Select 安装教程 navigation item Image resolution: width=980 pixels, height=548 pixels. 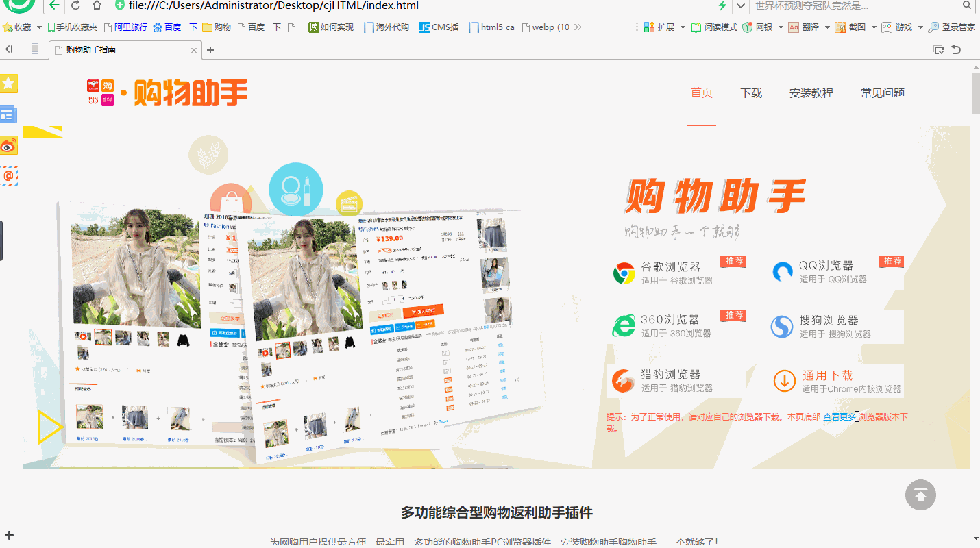tap(811, 93)
